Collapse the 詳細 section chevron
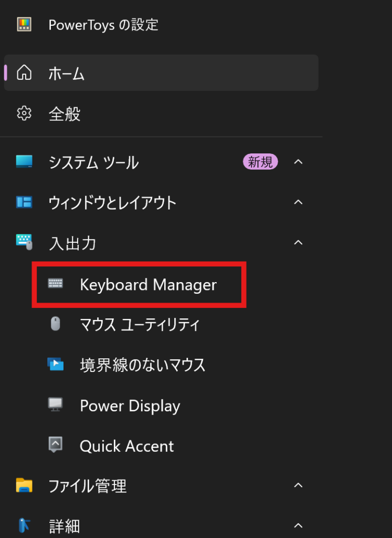 pyautogui.click(x=299, y=525)
